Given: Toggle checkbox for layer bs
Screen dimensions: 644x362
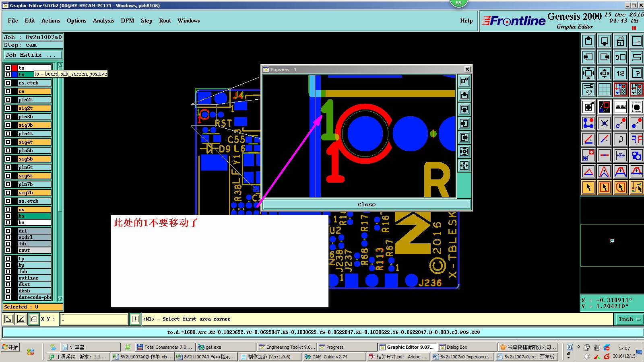Looking at the screenshot, I should click(x=8, y=216).
